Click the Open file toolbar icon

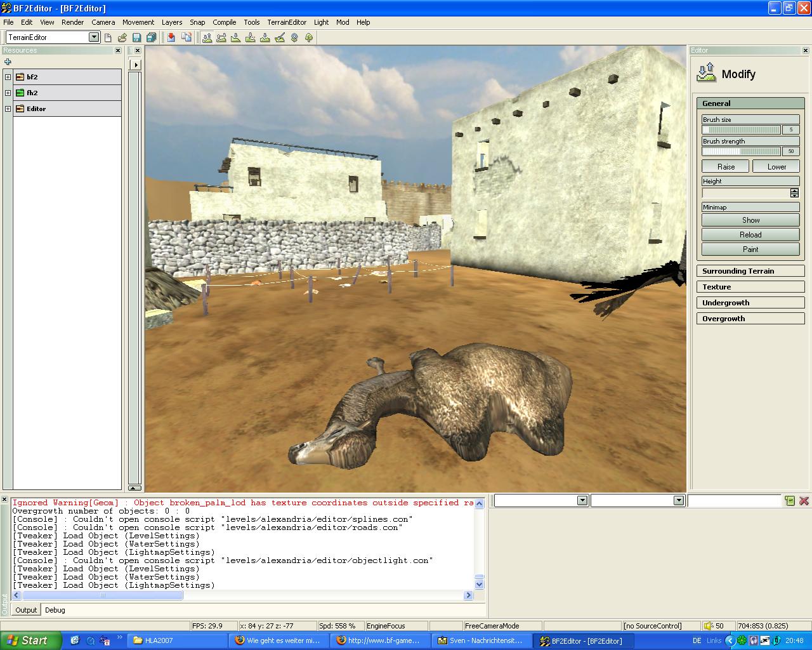122,37
